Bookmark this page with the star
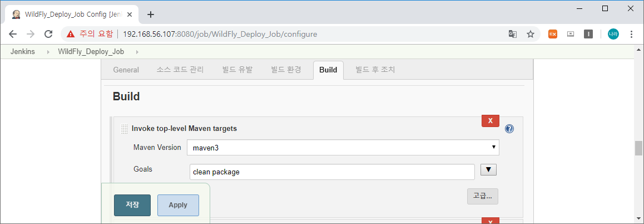The width and height of the screenshot is (644, 224). 531,34
